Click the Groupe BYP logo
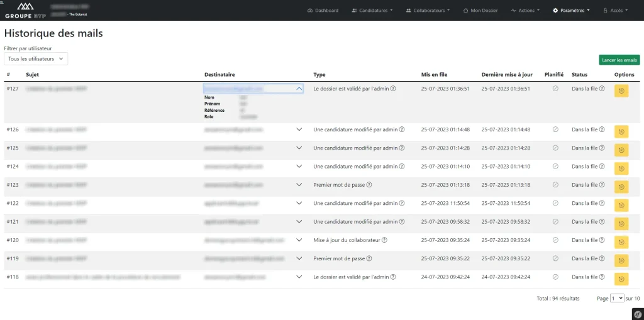Screen dimensions: 644x320 click(25, 11)
